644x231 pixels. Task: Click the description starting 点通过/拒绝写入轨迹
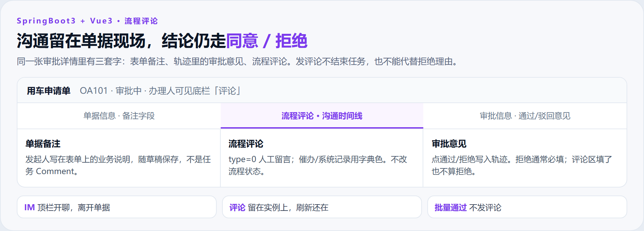coord(522,165)
